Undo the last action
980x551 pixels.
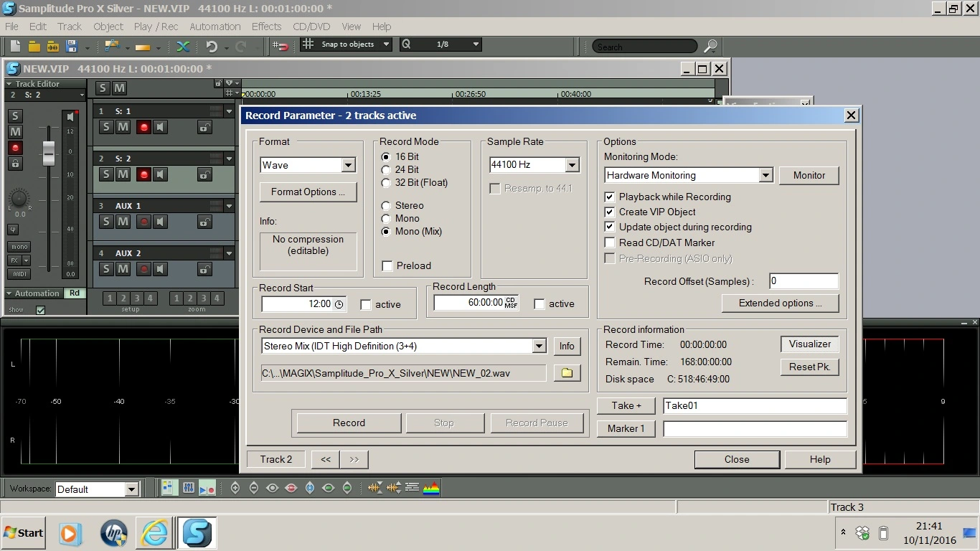coord(212,46)
